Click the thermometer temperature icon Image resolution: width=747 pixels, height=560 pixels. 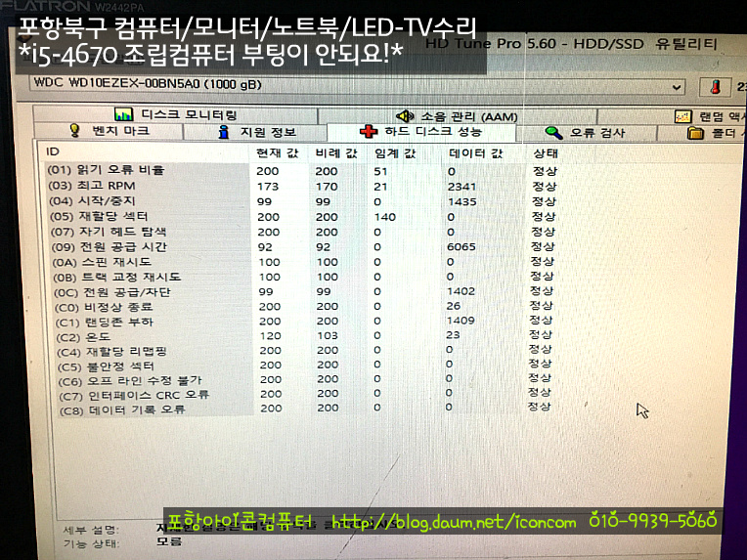point(715,87)
